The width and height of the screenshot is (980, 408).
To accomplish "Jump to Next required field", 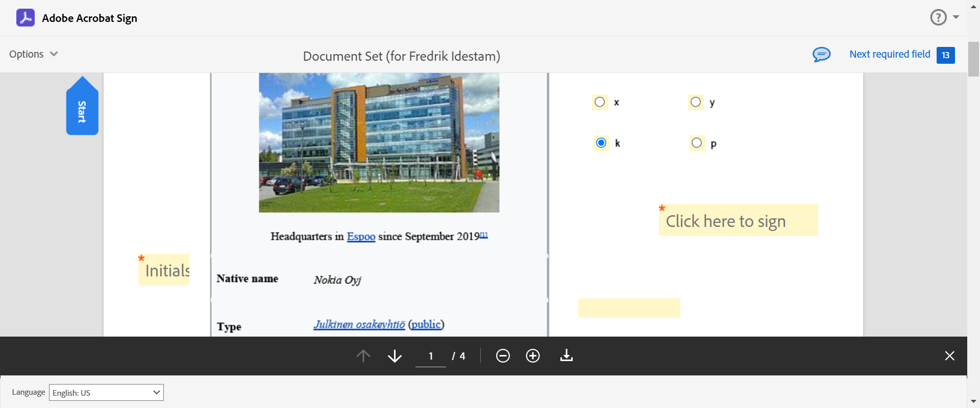I will (x=890, y=54).
